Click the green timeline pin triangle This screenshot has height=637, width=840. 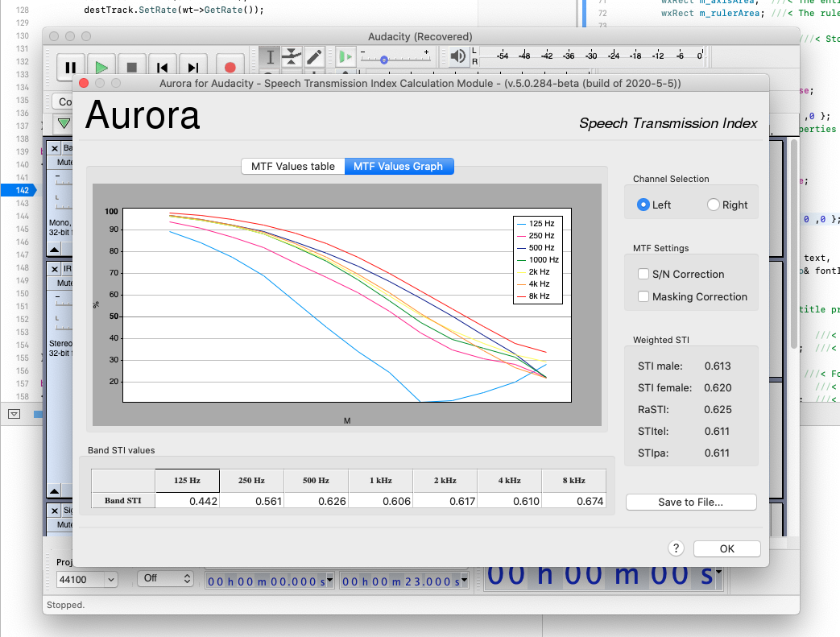[x=64, y=123]
